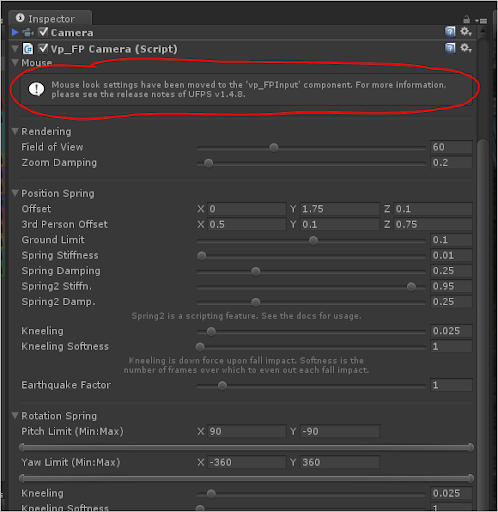The width and height of the screenshot is (498, 512).
Task: Click the Ground Limit slider handle
Action: point(313,240)
